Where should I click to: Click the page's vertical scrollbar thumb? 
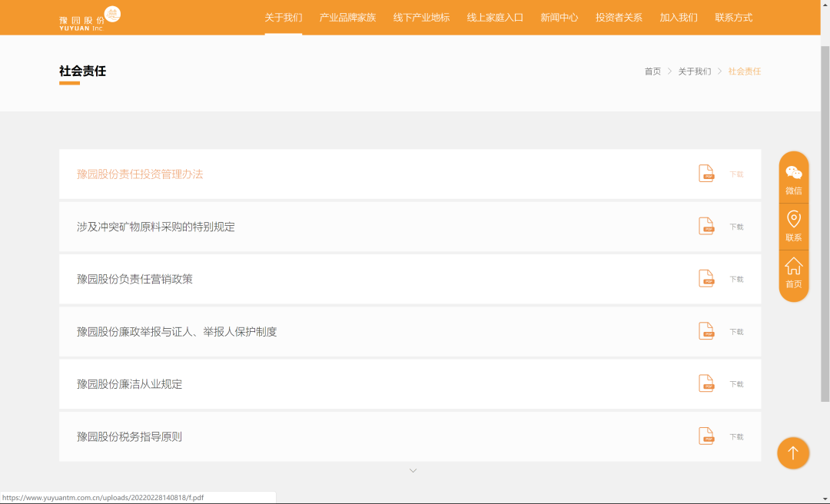825,224
